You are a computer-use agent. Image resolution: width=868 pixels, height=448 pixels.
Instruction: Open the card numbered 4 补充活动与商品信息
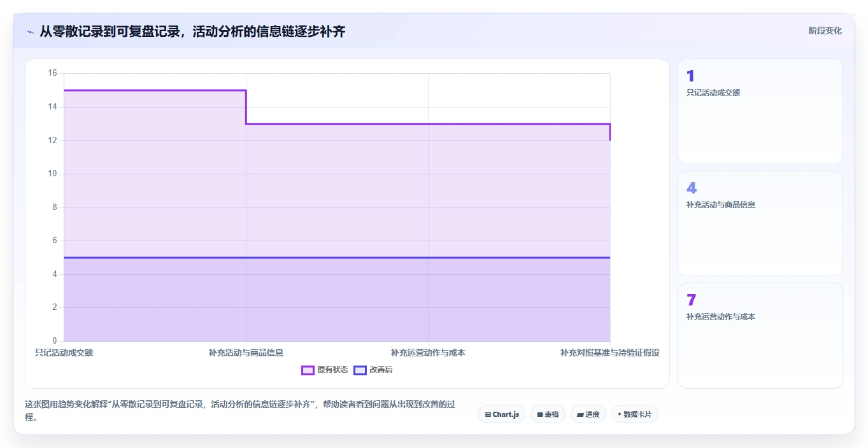[x=760, y=223]
